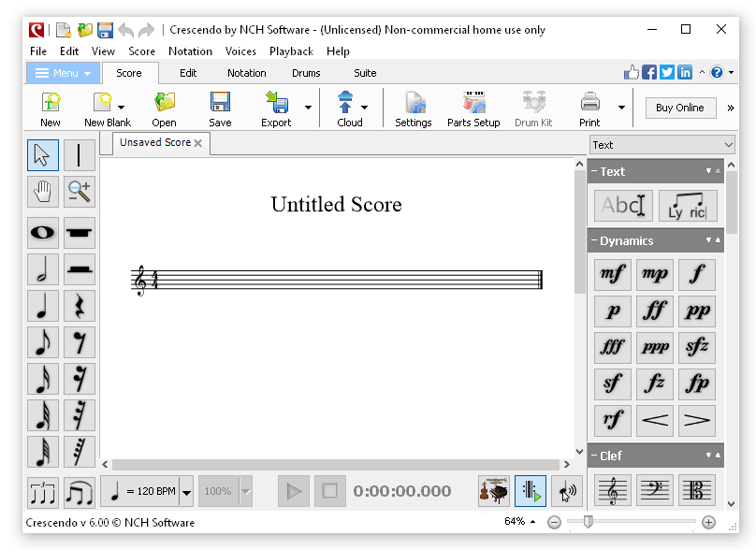Activate the zoom magnifier tool
The width and height of the screenshot is (756, 550).
80,192
